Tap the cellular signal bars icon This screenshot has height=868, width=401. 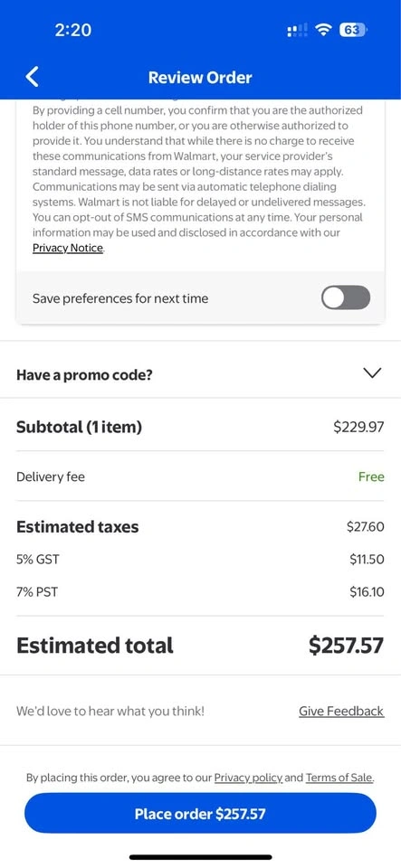point(297,31)
